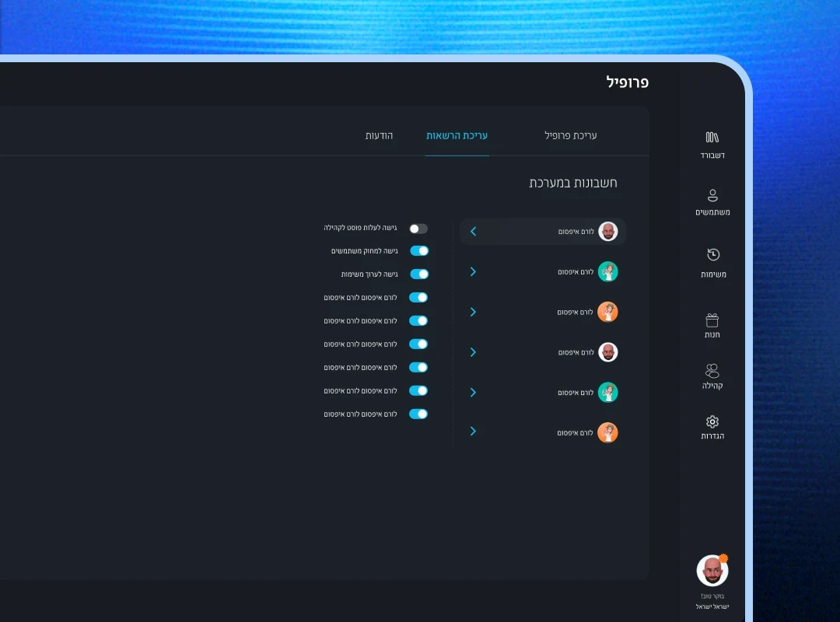Click the פרופיל page heading

tap(628, 82)
